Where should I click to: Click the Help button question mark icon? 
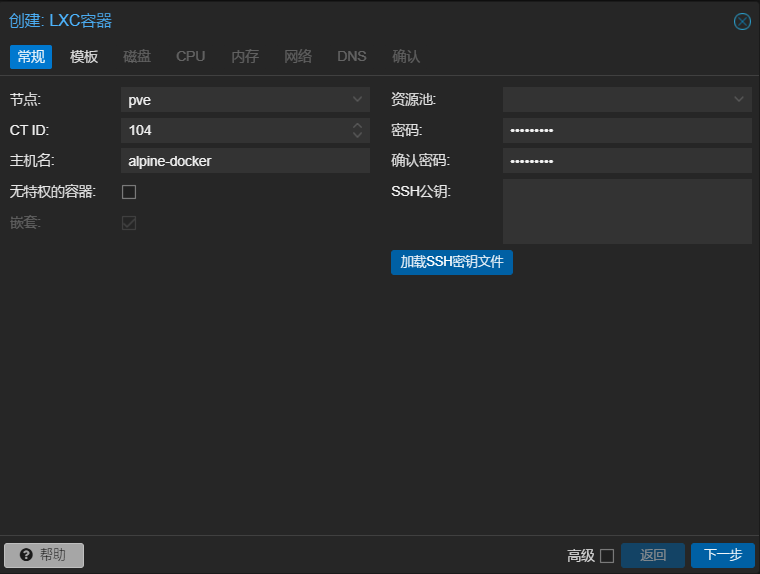pos(26,555)
